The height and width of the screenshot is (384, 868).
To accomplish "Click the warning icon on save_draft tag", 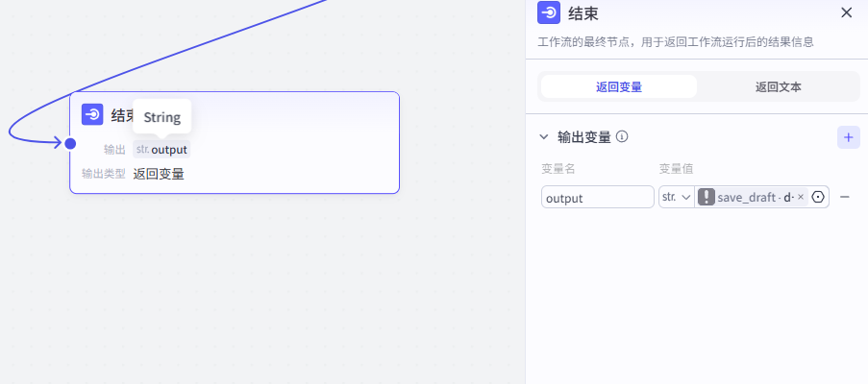I will 707,197.
